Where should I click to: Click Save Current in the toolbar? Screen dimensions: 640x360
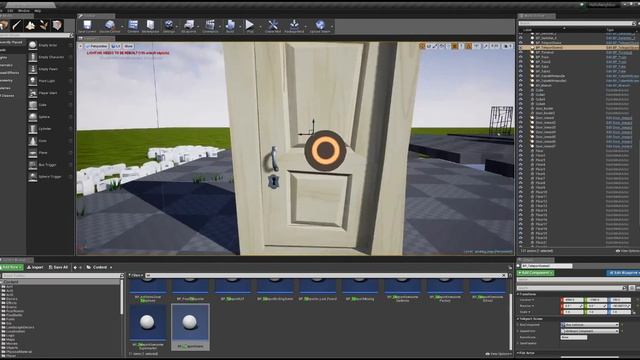[x=87, y=26]
